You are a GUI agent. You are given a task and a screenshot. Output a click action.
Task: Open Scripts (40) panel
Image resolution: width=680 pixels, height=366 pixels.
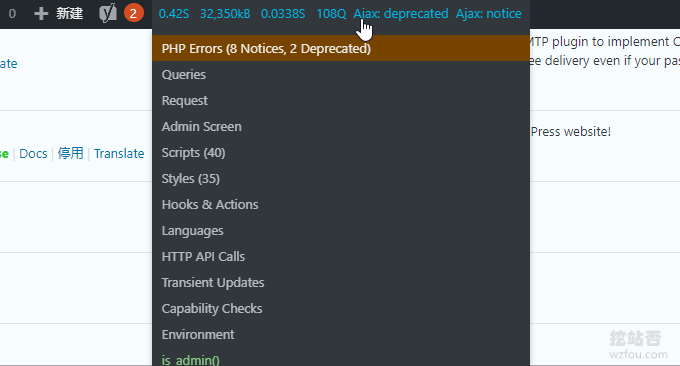[x=340, y=152]
